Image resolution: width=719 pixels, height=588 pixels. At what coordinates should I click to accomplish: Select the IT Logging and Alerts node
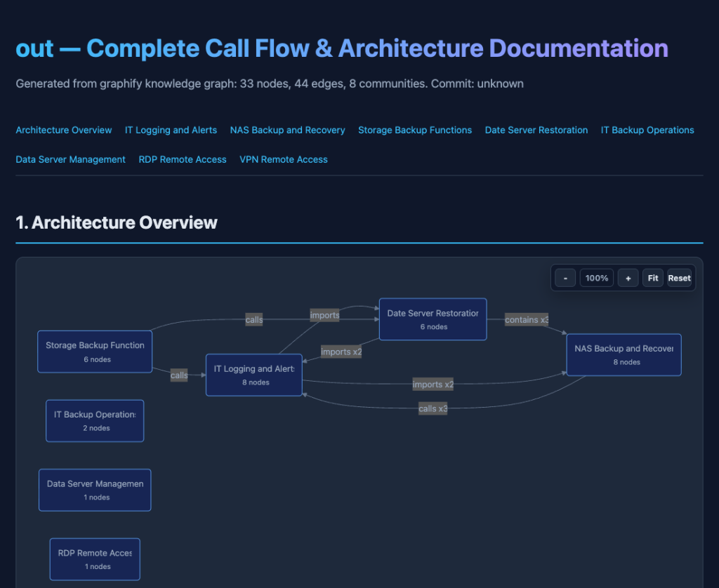pyautogui.click(x=254, y=375)
